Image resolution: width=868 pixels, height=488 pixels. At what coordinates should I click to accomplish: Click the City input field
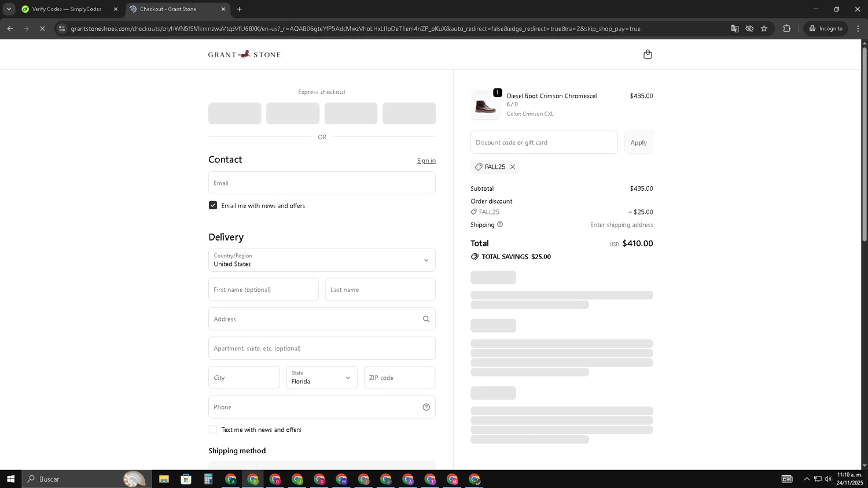click(244, 378)
